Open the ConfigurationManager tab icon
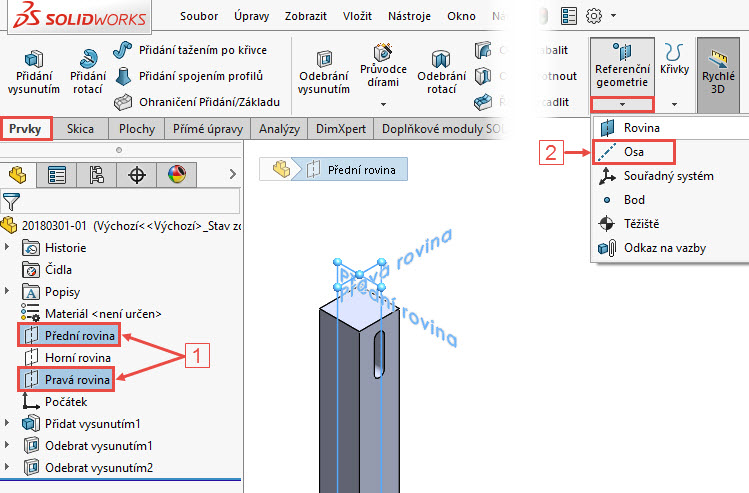Viewport: 749px width, 493px height. coord(96,175)
